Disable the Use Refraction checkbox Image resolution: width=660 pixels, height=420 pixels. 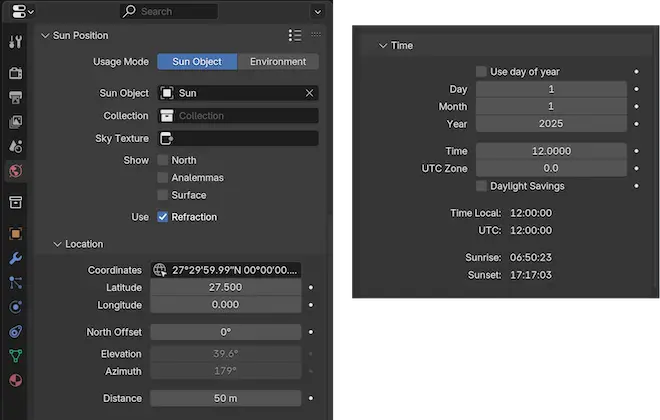[163, 217]
